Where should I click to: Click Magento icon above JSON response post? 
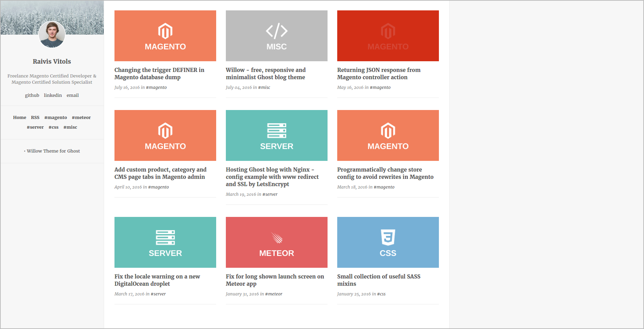click(x=388, y=31)
